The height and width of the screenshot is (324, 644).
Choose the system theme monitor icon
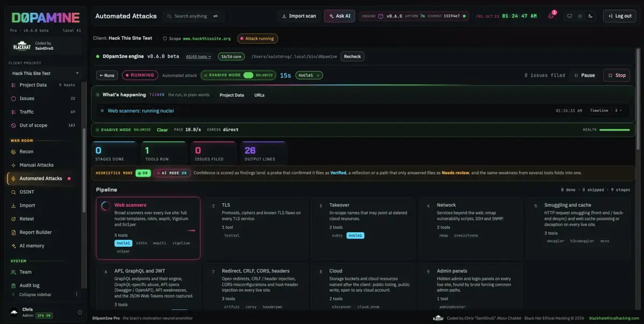[569, 16]
